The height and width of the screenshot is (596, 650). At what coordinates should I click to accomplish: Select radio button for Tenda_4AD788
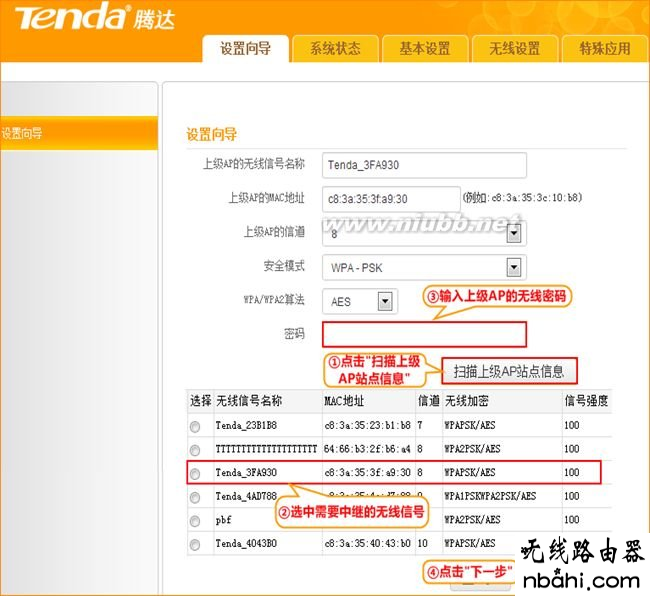pyautogui.click(x=195, y=497)
